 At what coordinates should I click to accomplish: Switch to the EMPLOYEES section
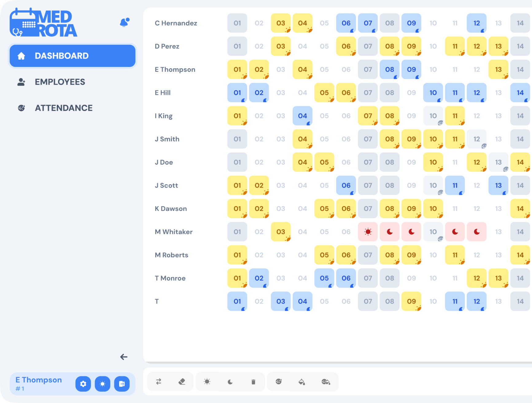60,82
